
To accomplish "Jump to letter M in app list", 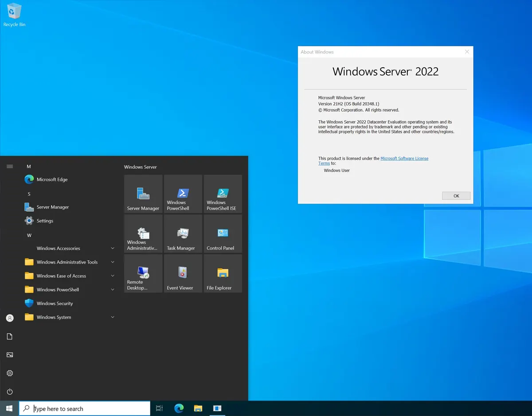I will [29, 167].
